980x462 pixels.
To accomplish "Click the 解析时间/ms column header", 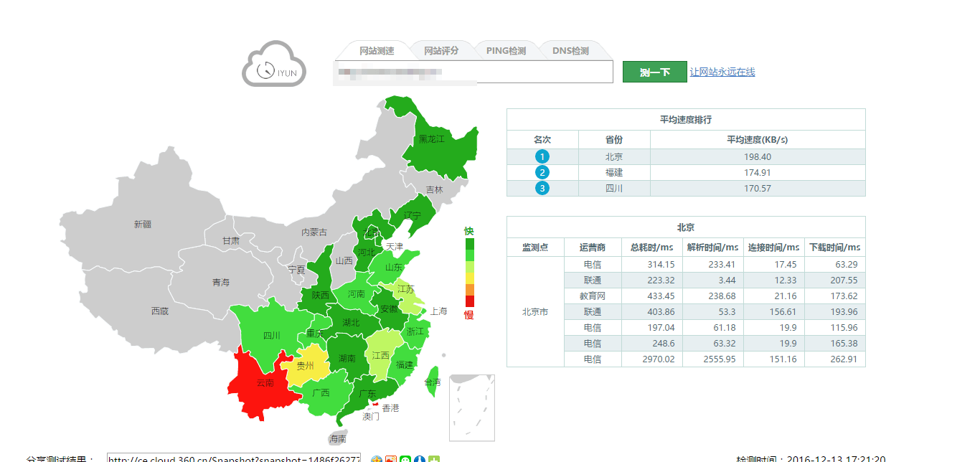I will (712, 247).
